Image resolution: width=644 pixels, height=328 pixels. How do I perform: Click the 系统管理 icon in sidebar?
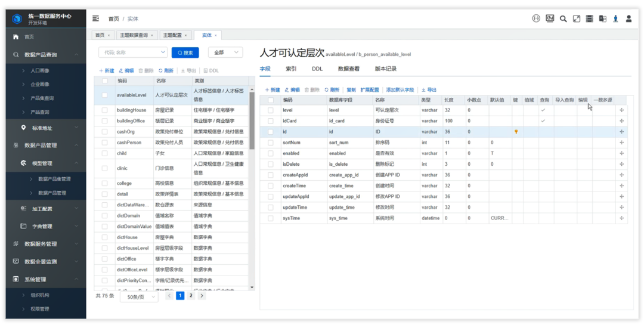[16, 280]
